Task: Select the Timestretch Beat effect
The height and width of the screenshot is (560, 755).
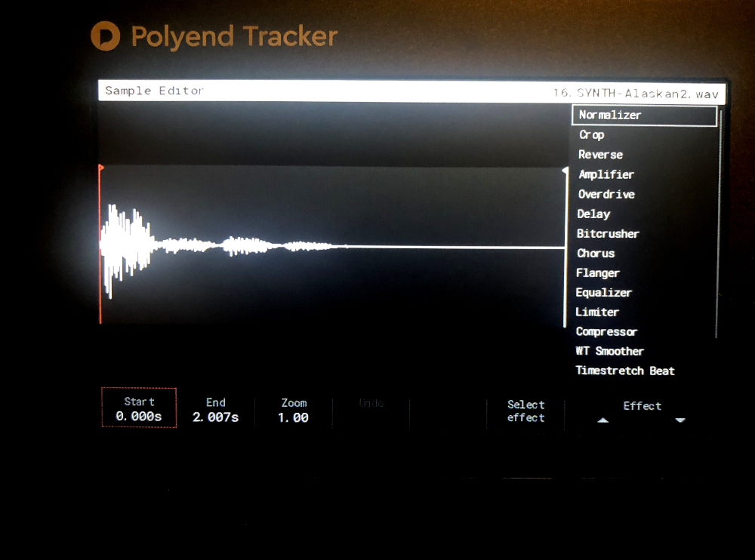Action: pyautogui.click(x=625, y=371)
